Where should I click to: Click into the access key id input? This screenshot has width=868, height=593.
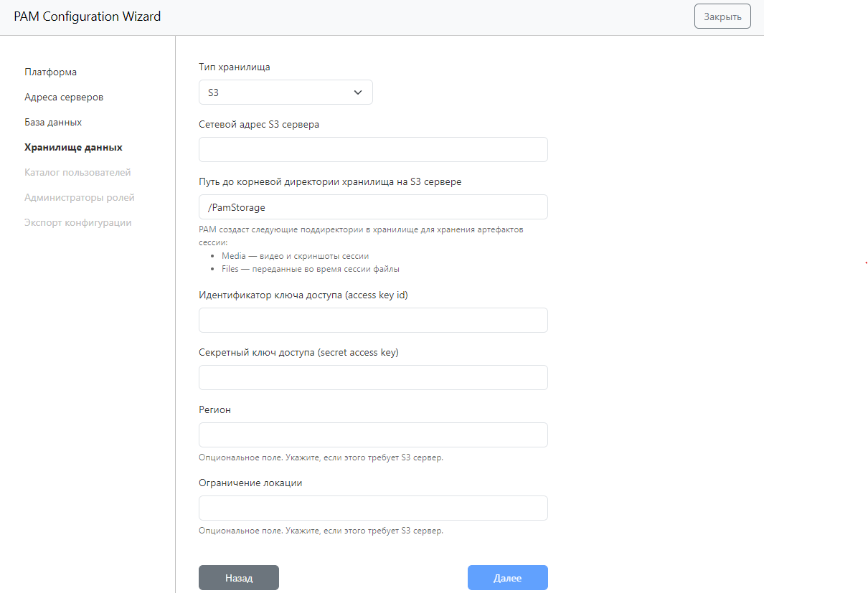pyautogui.click(x=373, y=321)
